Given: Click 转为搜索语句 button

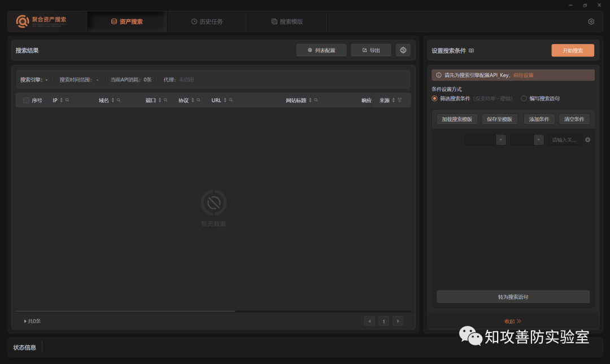Looking at the screenshot, I should pyautogui.click(x=513, y=297).
